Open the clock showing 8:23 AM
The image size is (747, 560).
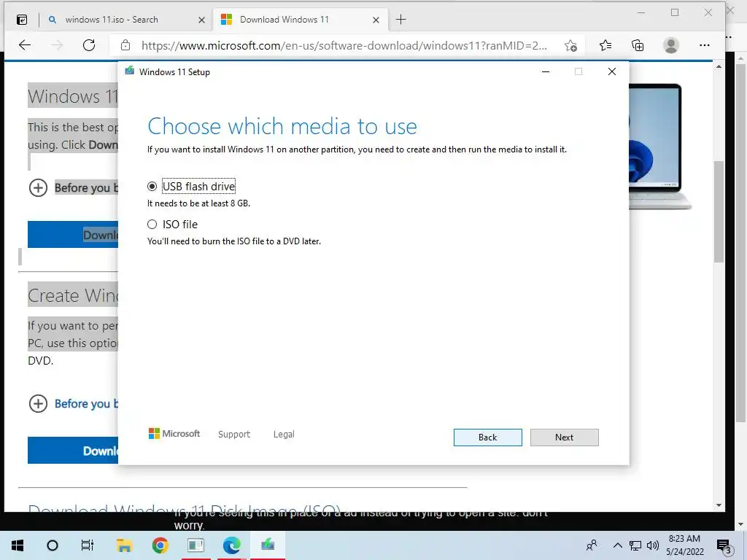click(x=684, y=545)
